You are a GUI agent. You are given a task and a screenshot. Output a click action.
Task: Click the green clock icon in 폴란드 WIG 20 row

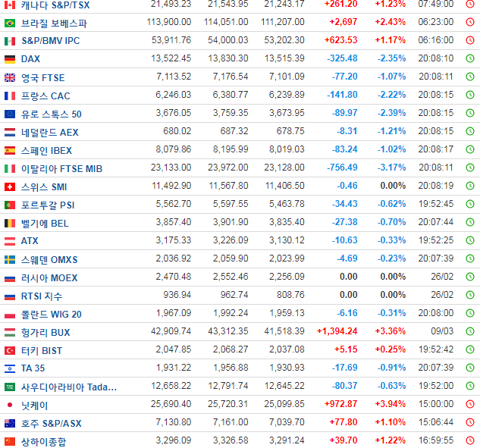(470, 313)
